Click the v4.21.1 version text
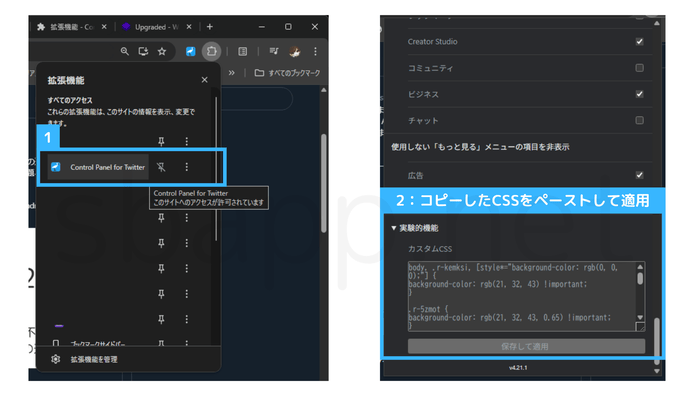The height and width of the screenshot is (397, 694). point(518,368)
